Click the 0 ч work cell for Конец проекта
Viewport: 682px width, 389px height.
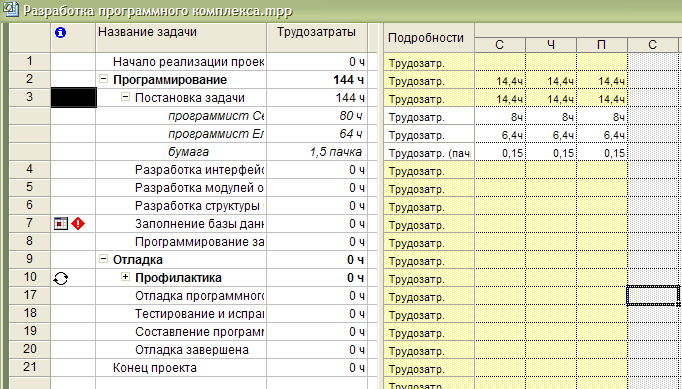[x=317, y=368]
